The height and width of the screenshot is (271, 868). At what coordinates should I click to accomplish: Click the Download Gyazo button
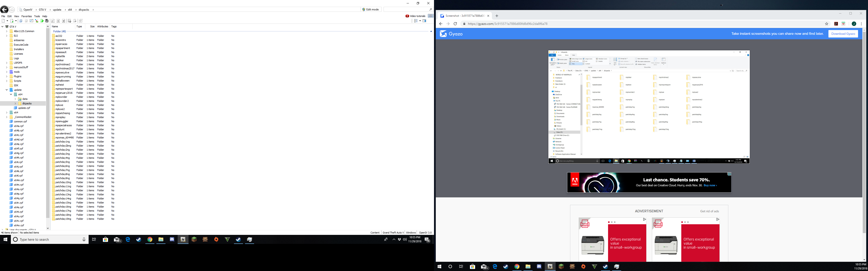(843, 34)
